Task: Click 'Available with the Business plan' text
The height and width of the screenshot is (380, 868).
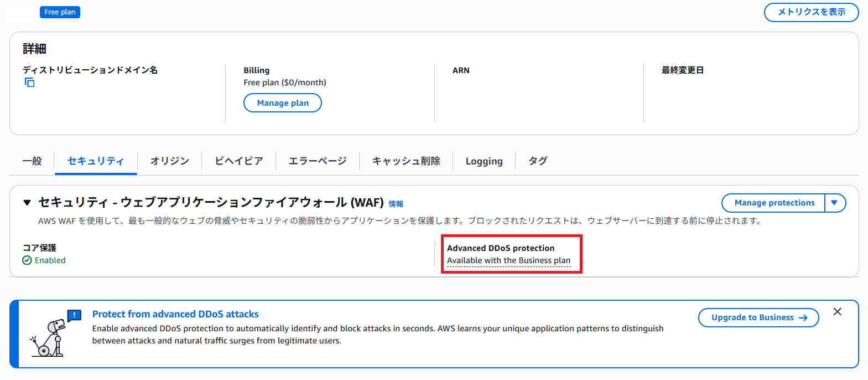Action: click(x=508, y=260)
